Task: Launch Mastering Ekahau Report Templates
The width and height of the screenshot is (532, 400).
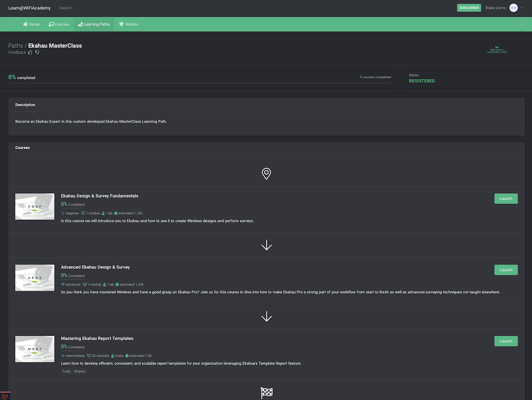Action: [x=506, y=341]
